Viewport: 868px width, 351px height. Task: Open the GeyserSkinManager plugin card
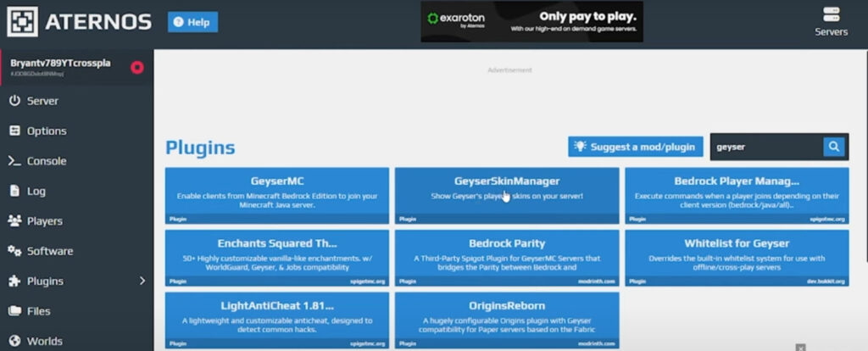507,196
